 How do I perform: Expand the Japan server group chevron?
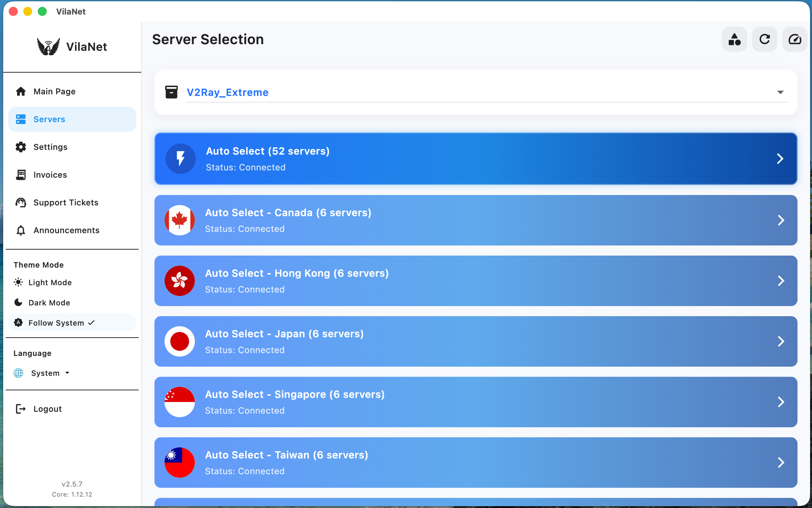pyautogui.click(x=781, y=341)
